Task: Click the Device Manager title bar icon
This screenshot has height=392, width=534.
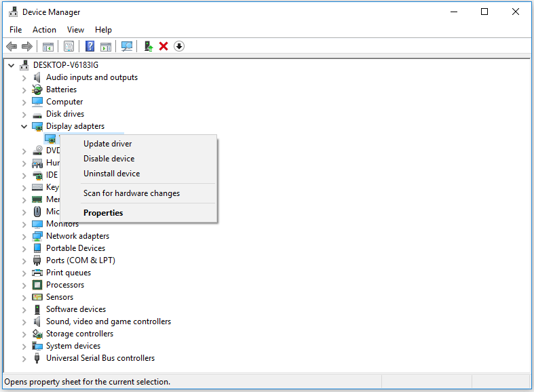Action: point(14,12)
